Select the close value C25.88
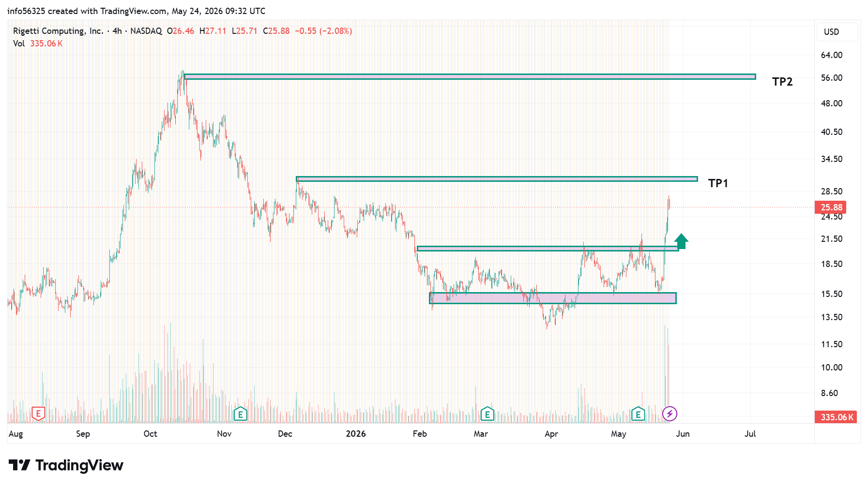 click(276, 31)
